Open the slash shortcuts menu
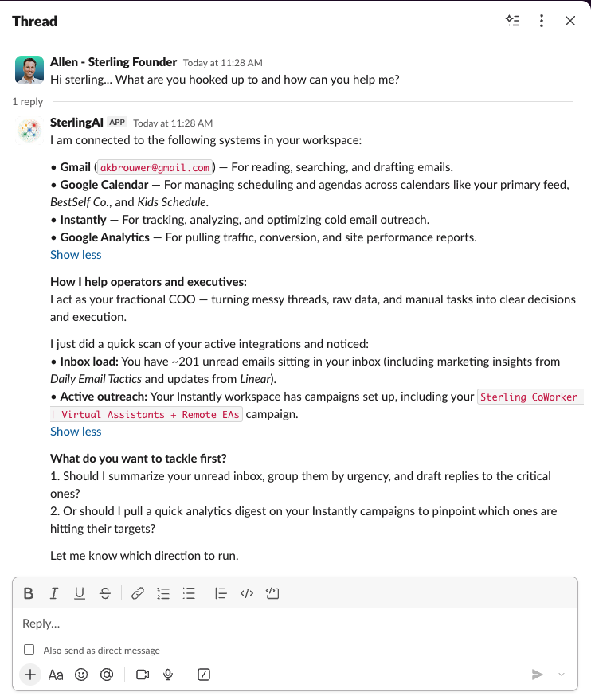591x700 pixels. (x=204, y=675)
